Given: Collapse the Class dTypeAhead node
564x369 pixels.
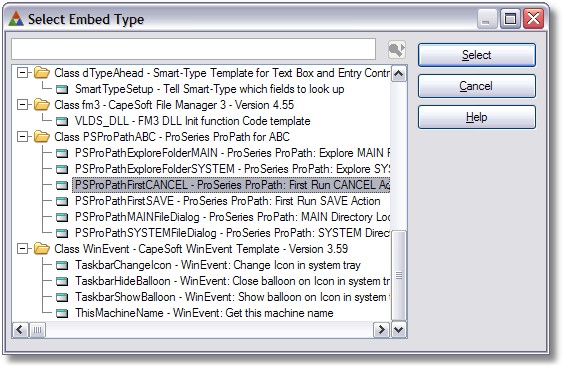Looking at the screenshot, I should point(22,73).
